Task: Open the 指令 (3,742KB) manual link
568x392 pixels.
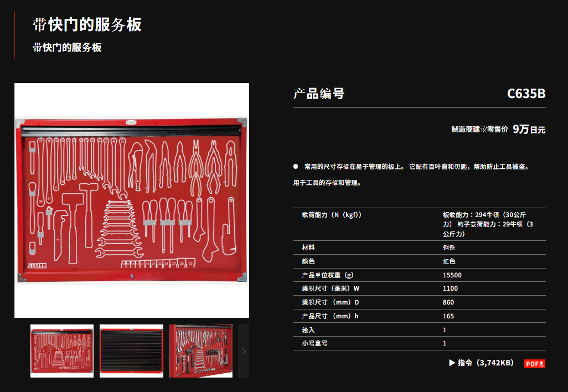Action: (486, 363)
